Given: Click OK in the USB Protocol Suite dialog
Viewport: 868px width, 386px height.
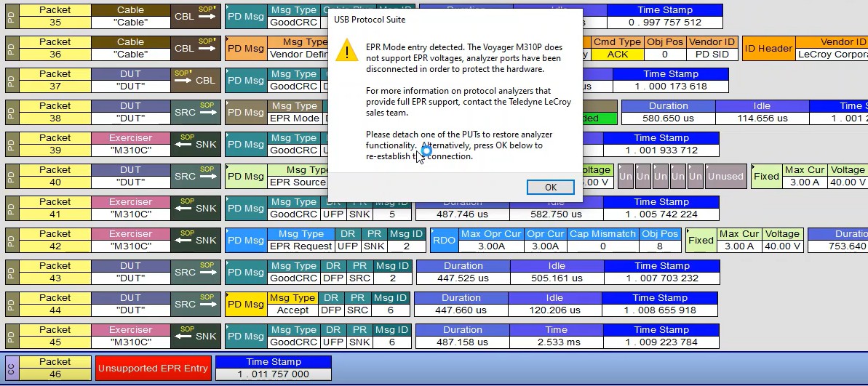Looking at the screenshot, I should pos(550,188).
